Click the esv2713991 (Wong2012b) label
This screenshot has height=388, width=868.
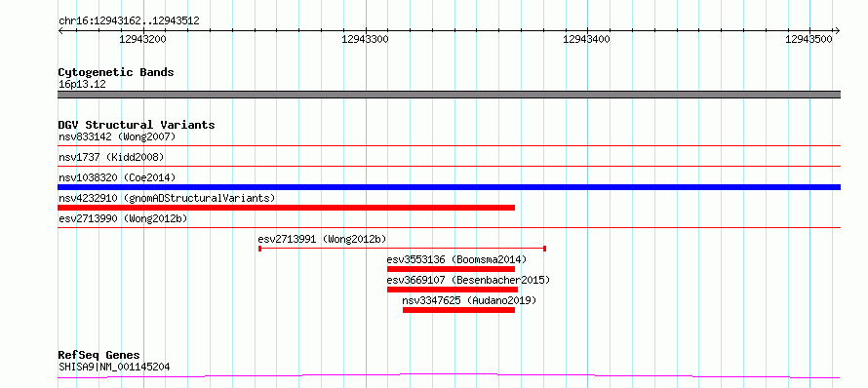click(x=322, y=239)
